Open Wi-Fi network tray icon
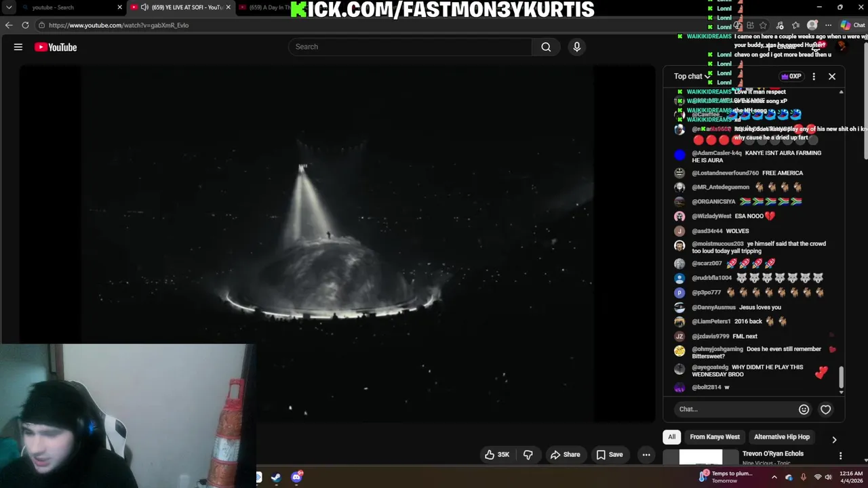This screenshot has width=868, height=488. [818, 477]
